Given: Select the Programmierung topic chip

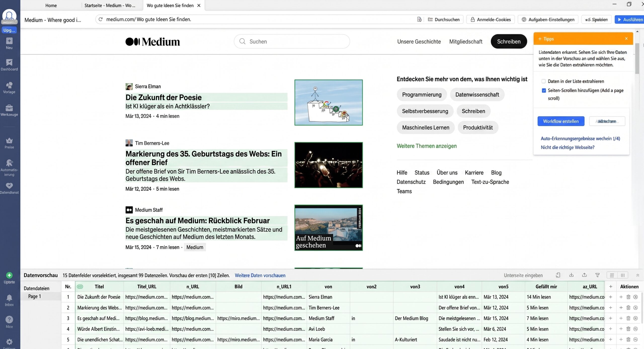Looking at the screenshot, I should (422, 95).
